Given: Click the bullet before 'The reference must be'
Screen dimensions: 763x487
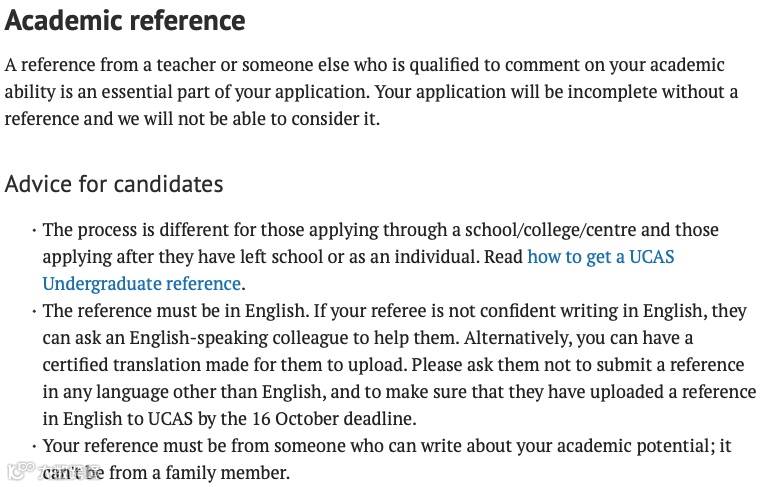Looking at the screenshot, I should click(34, 311).
